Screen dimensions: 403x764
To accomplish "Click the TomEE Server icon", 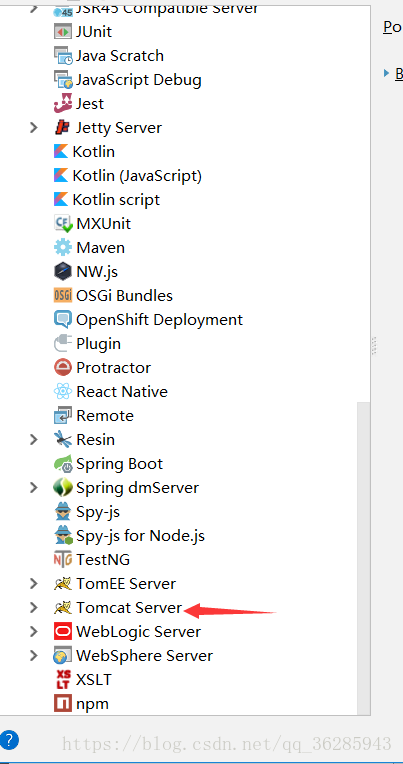I will [63, 584].
